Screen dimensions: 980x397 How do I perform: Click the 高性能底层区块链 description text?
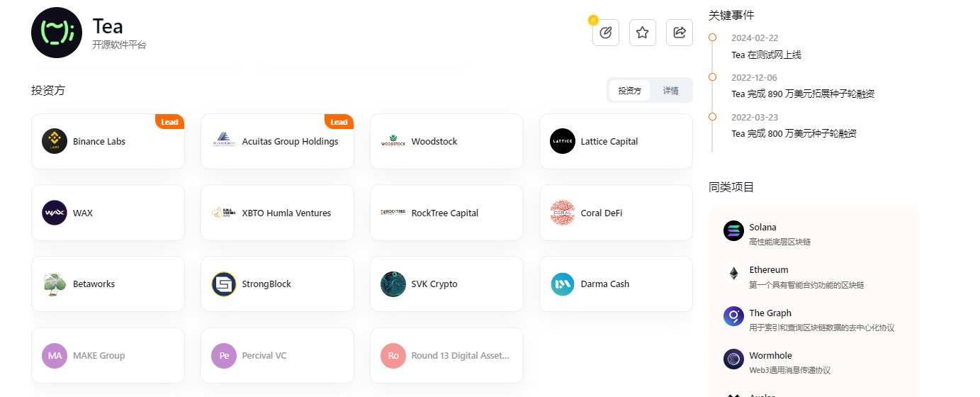click(779, 242)
